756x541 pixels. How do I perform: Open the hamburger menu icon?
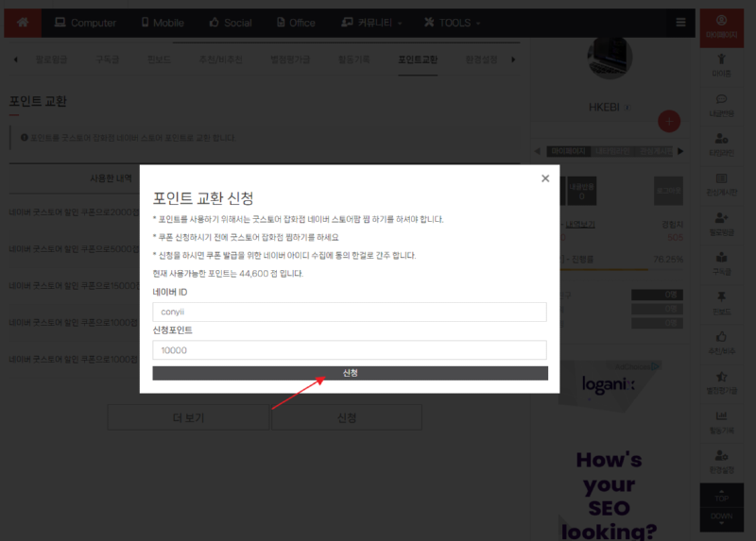tap(679, 22)
